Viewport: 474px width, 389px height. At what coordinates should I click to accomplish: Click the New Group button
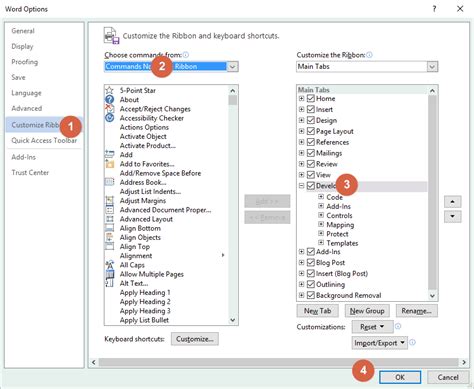tap(367, 311)
